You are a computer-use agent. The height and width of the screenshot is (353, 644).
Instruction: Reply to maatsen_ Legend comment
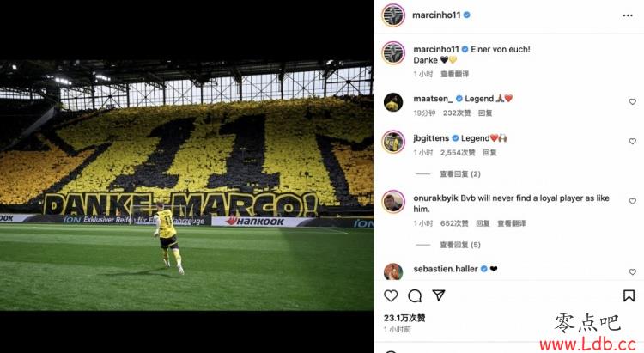click(485, 113)
